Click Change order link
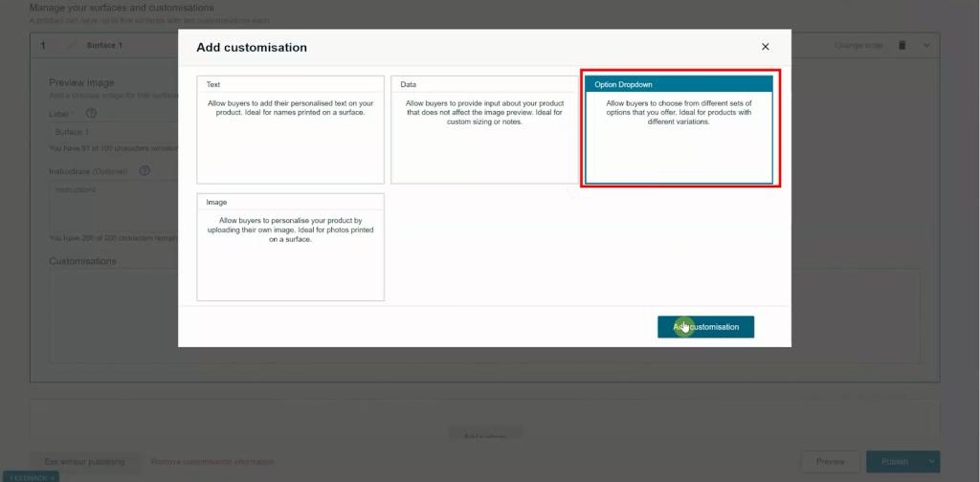980x482 pixels. (858, 45)
